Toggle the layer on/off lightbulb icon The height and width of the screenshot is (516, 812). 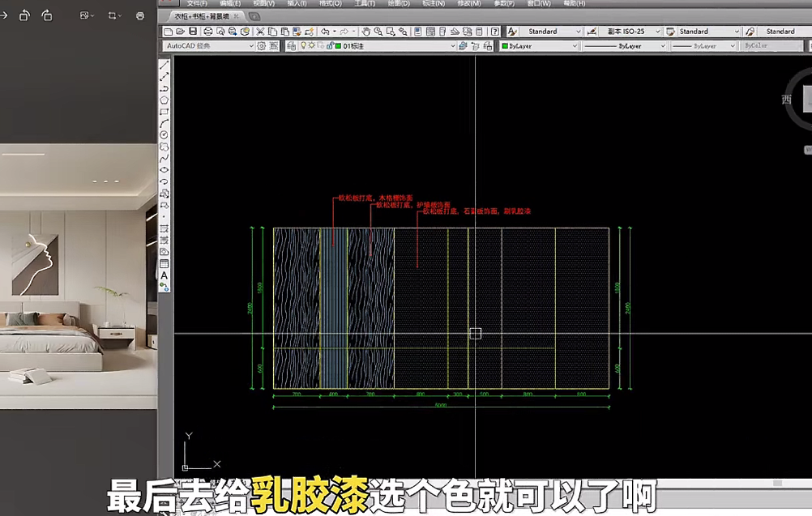303,46
